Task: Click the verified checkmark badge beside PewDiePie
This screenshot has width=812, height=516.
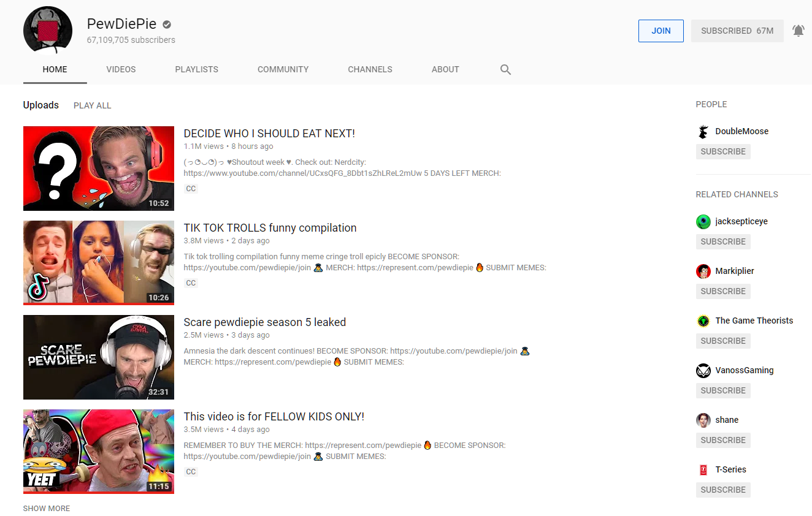Action: coord(167,25)
